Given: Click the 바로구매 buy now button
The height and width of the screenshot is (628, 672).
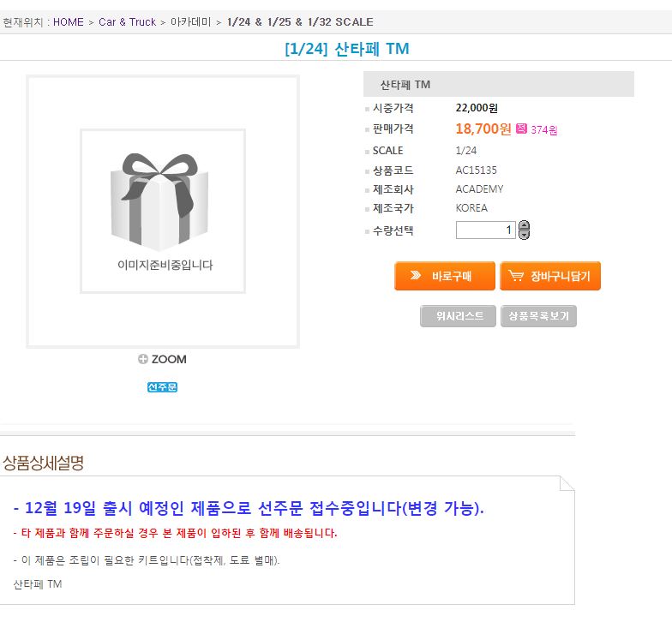Looking at the screenshot, I should coord(444,276).
